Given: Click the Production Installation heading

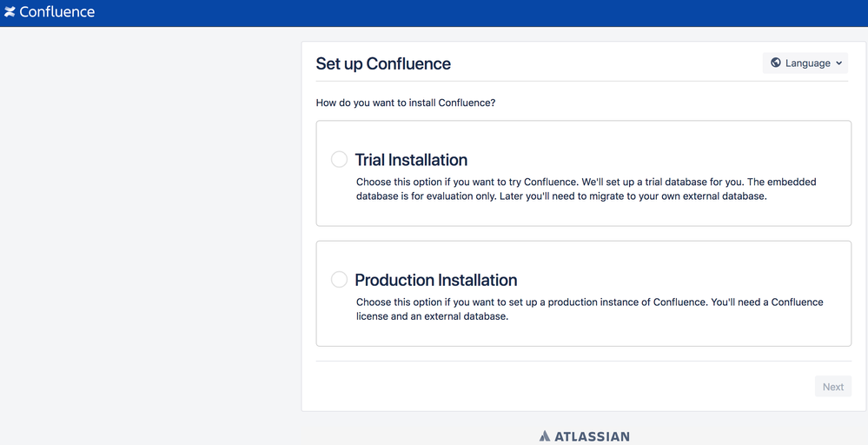Looking at the screenshot, I should point(436,280).
